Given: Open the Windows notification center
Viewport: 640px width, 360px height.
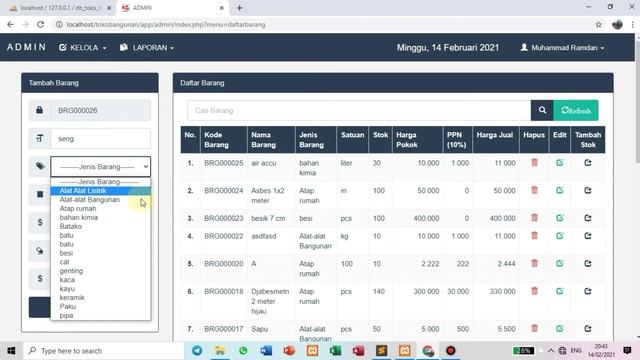Looking at the screenshot, I should pyautogui.click(x=627, y=351).
